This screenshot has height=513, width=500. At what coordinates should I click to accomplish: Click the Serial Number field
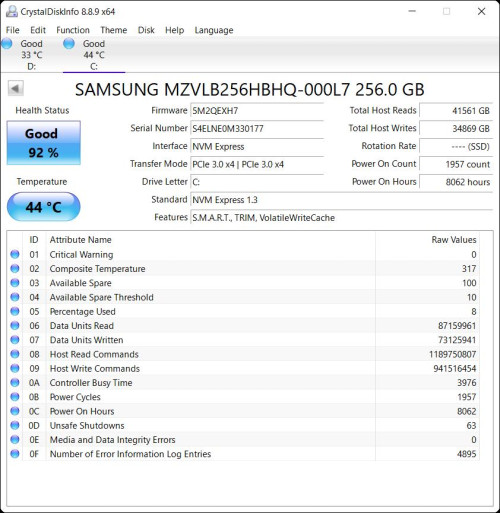click(257, 129)
